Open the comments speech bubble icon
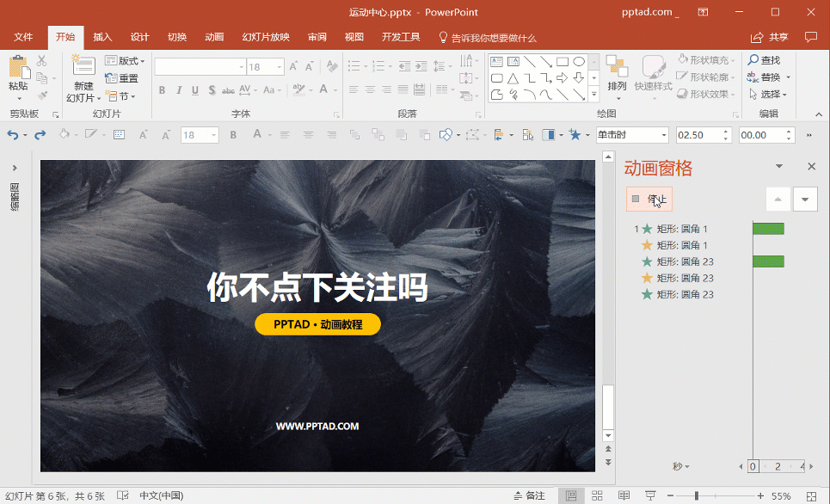Screen dimensions: 830x504 pyautogui.click(x=810, y=37)
